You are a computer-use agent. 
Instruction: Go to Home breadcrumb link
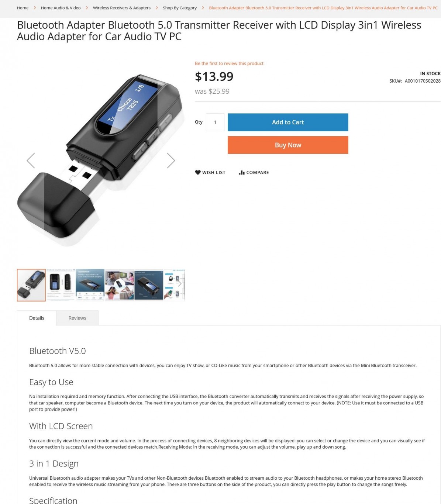tap(23, 8)
